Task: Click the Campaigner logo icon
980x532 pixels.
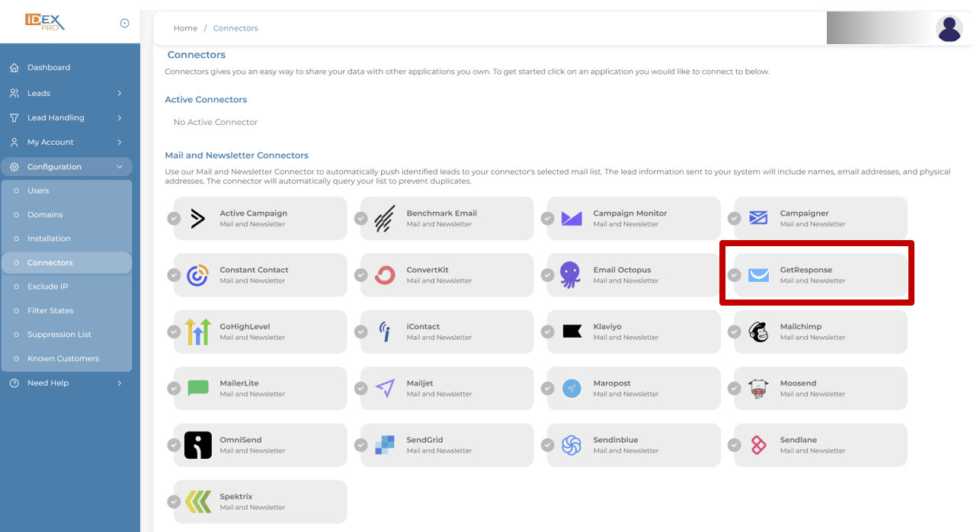Action: [758, 218]
